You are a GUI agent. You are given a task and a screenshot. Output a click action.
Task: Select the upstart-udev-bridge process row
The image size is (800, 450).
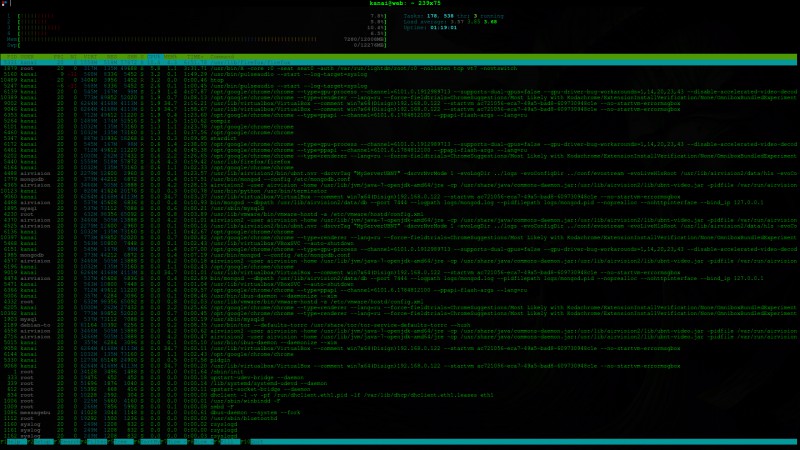coord(398,378)
